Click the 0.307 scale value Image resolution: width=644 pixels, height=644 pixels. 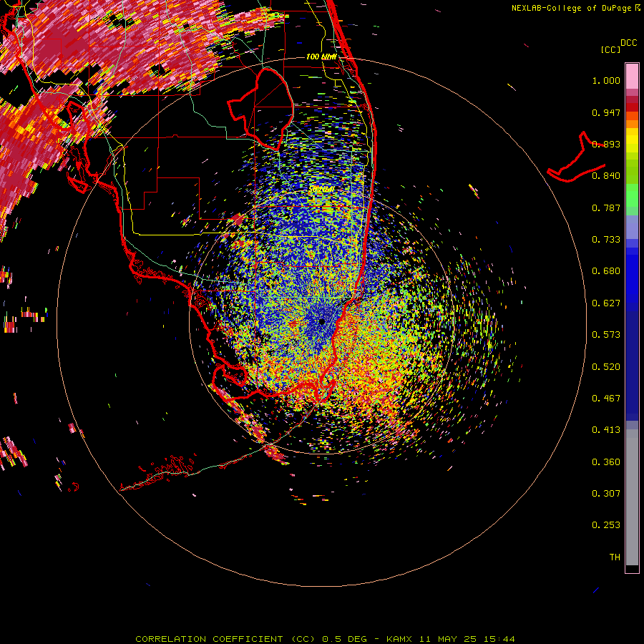[606, 494]
